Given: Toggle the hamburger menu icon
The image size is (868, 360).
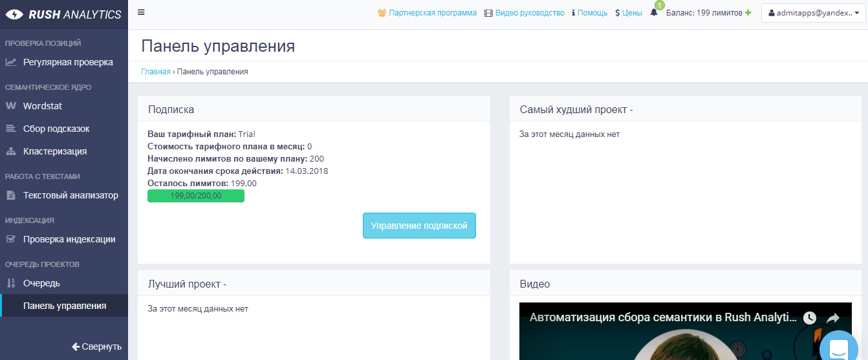Looking at the screenshot, I should pos(141,12).
